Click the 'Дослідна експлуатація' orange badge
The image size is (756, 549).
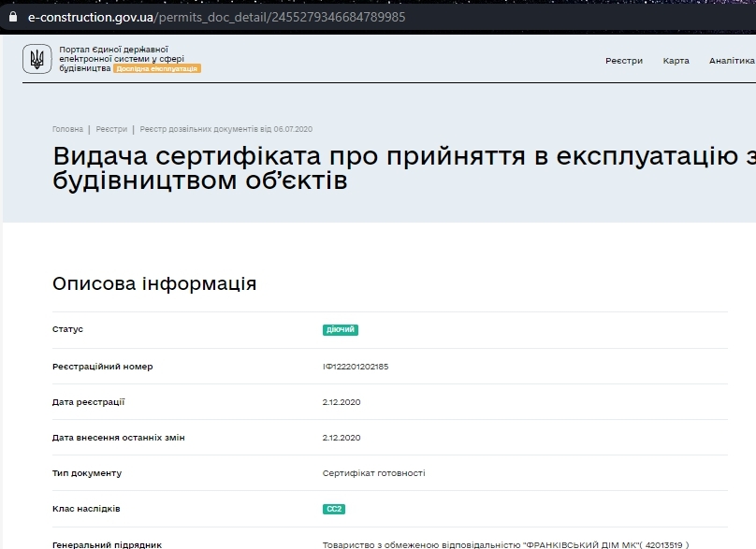(x=157, y=68)
